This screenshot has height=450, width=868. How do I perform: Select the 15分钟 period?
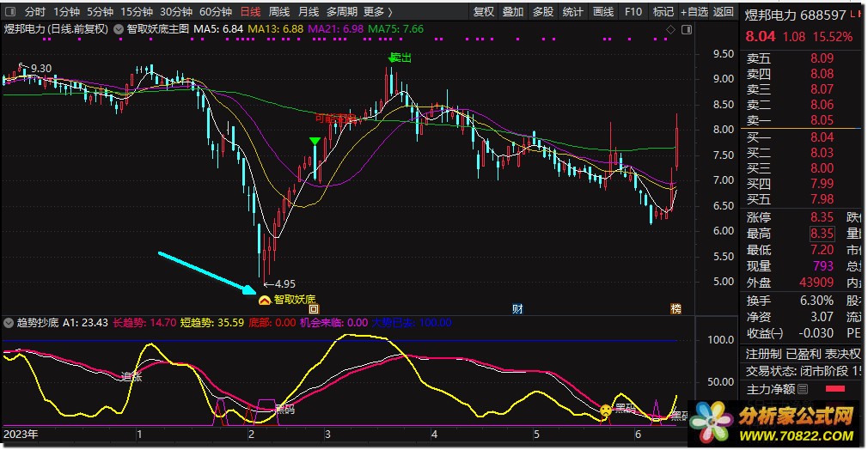click(x=136, y=12)
